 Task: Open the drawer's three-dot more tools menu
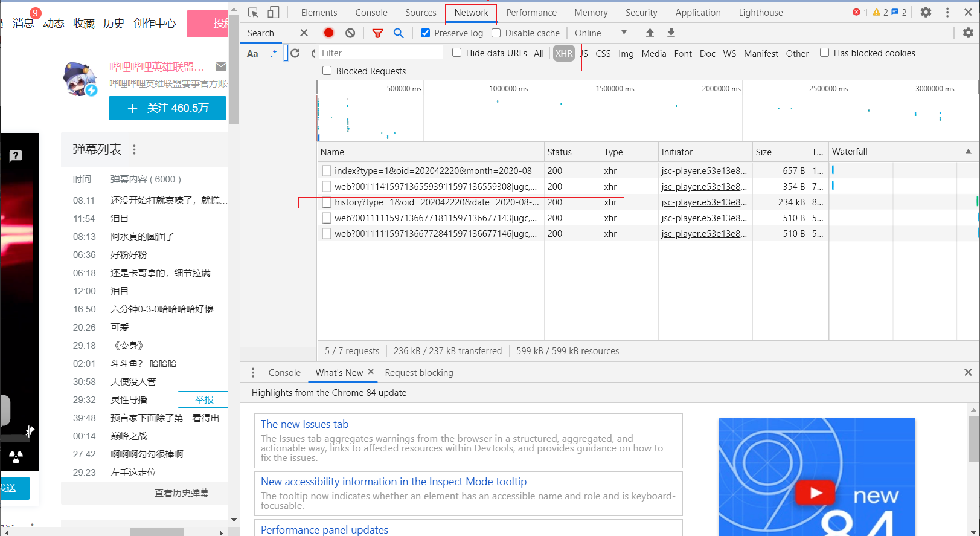click(253, 373)
